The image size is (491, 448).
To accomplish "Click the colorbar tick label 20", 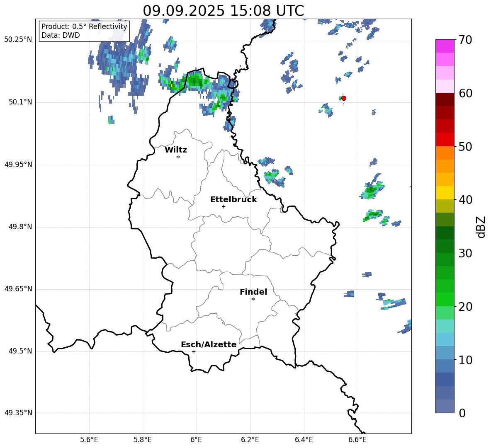I will pyautogui.click(x=466, y=307).
